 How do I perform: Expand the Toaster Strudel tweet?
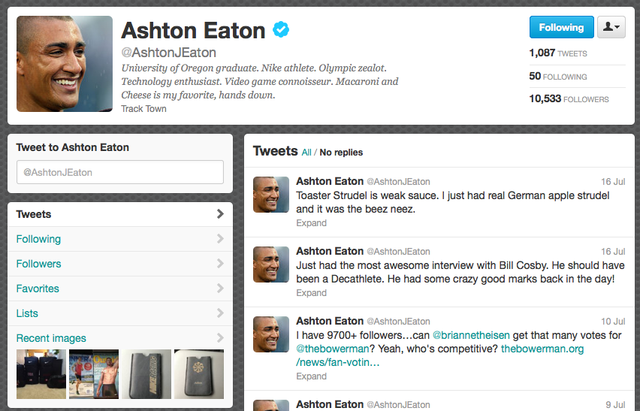pyautogui.click(x=311, y=223)
